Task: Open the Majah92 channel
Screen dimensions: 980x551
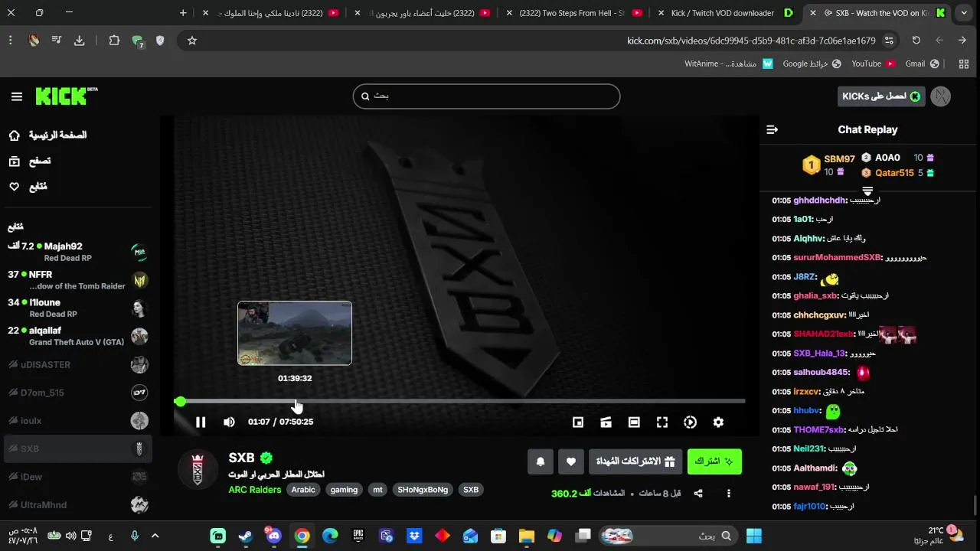Action: click(77, 252)
